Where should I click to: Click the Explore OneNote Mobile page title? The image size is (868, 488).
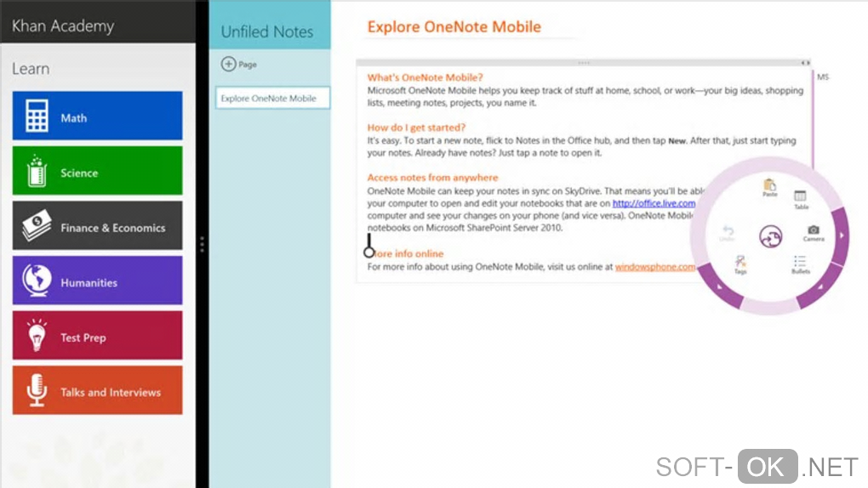coord(454,26)
